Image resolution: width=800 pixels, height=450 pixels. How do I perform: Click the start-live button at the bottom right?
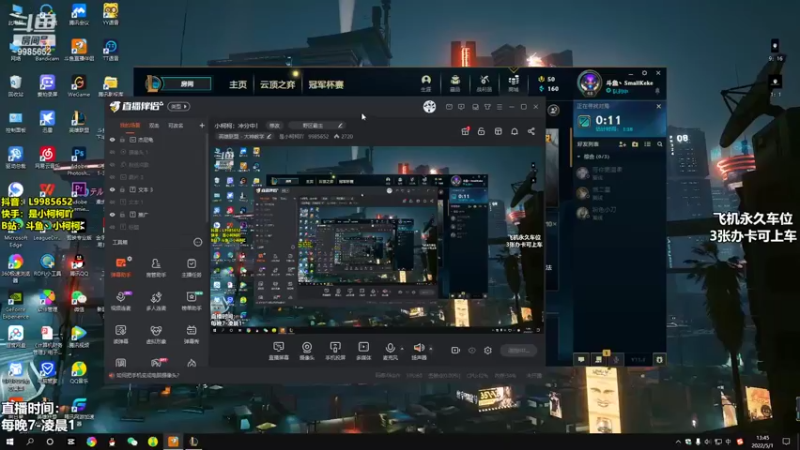(518, 351)
